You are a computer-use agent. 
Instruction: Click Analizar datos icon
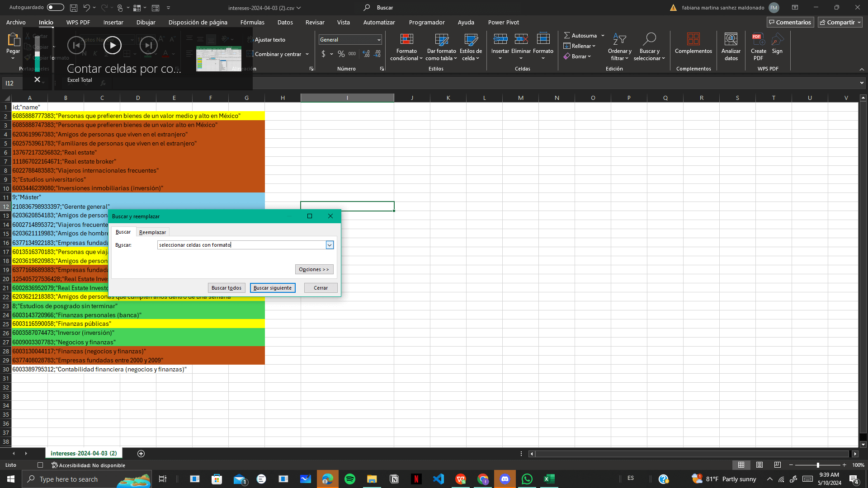731,40
